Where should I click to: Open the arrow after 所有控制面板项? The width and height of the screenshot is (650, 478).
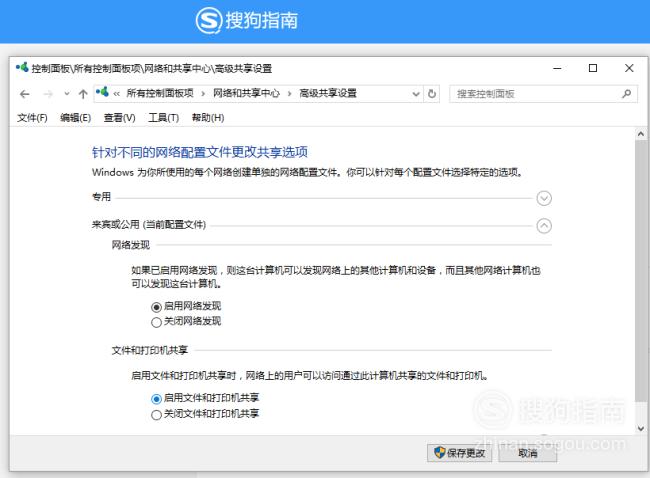coord(203,94)
